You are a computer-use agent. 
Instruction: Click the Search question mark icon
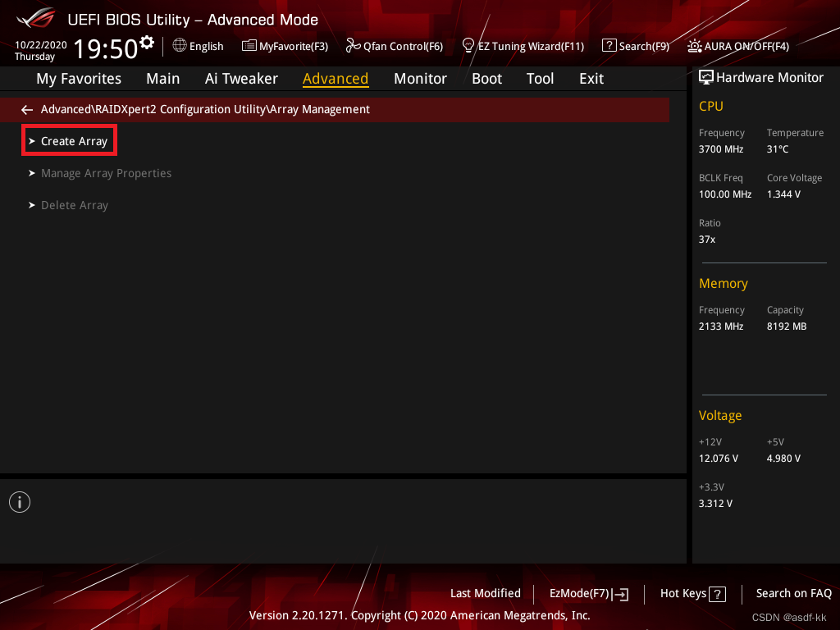(609, 46)
